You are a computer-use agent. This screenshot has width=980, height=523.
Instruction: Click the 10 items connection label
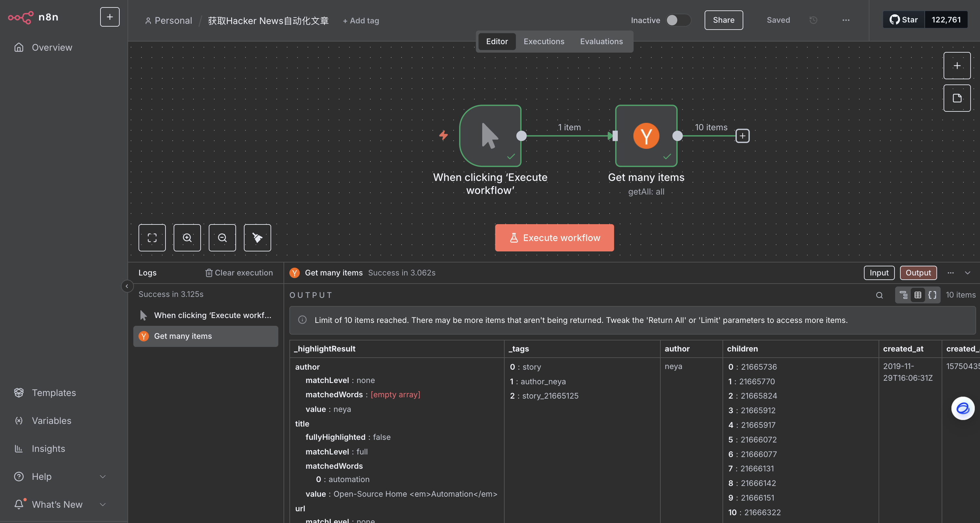click(x=711, y=127)
